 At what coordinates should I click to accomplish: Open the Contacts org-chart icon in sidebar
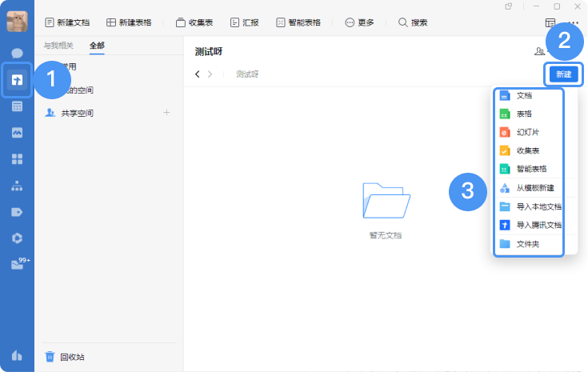click(17, 186)
